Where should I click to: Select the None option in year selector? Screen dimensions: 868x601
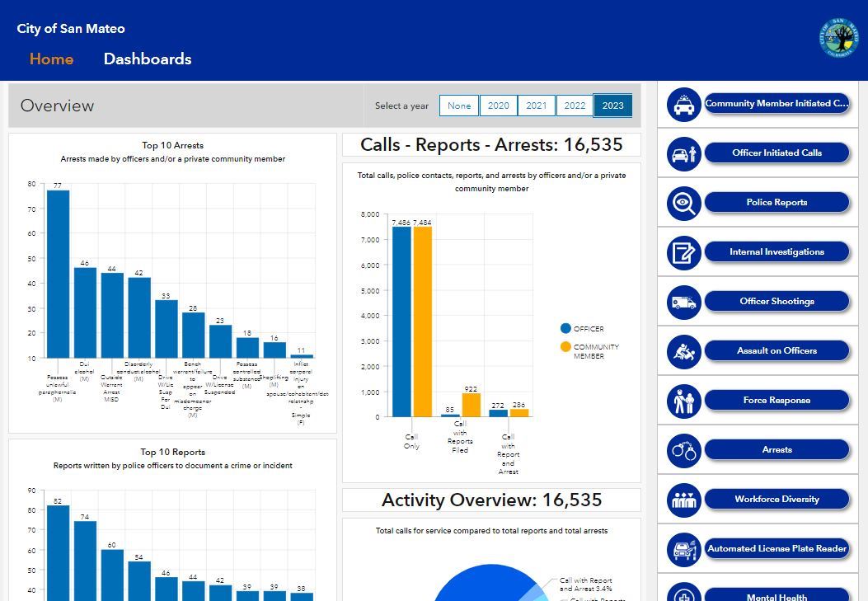click(x=458, y=105)
